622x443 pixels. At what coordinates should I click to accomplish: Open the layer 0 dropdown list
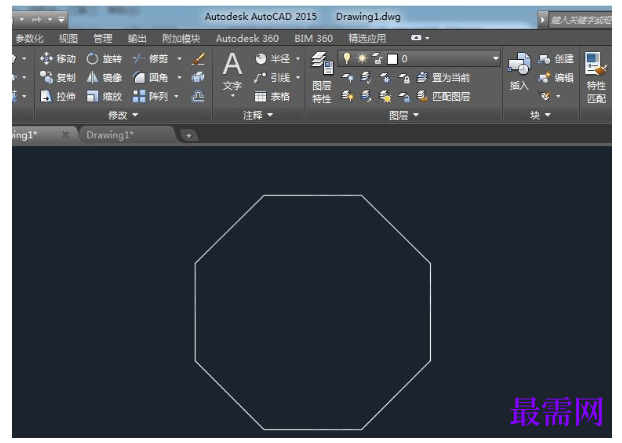click(x=495, y=58)
